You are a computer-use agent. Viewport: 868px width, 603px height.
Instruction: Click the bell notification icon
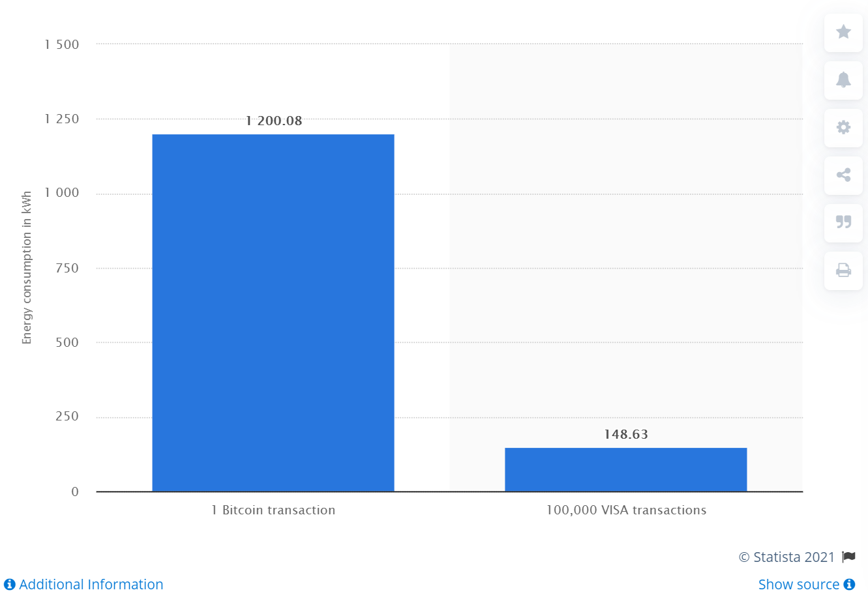click(843, 80)
